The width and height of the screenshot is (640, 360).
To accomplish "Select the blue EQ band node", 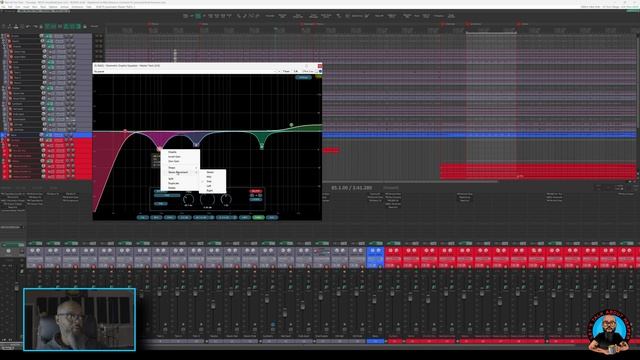I will 196,144.
